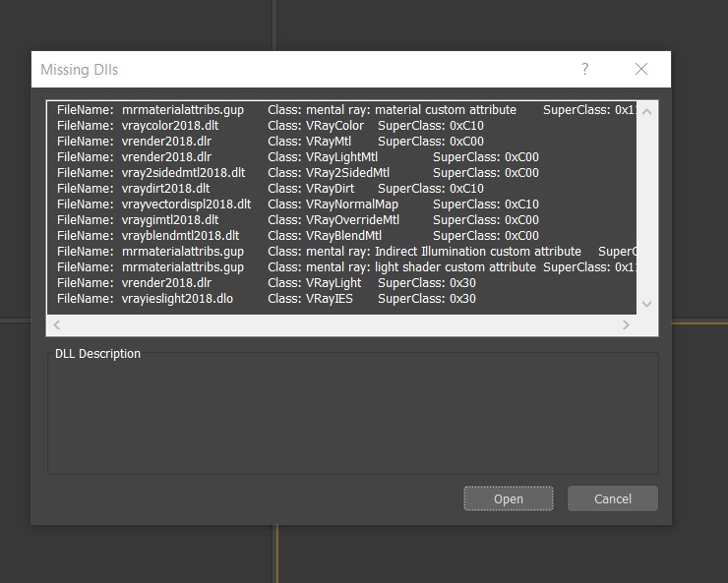Click the DLL Description box
Image resolution: width=728 pixels, height=583 pixels.
point(353,413)
